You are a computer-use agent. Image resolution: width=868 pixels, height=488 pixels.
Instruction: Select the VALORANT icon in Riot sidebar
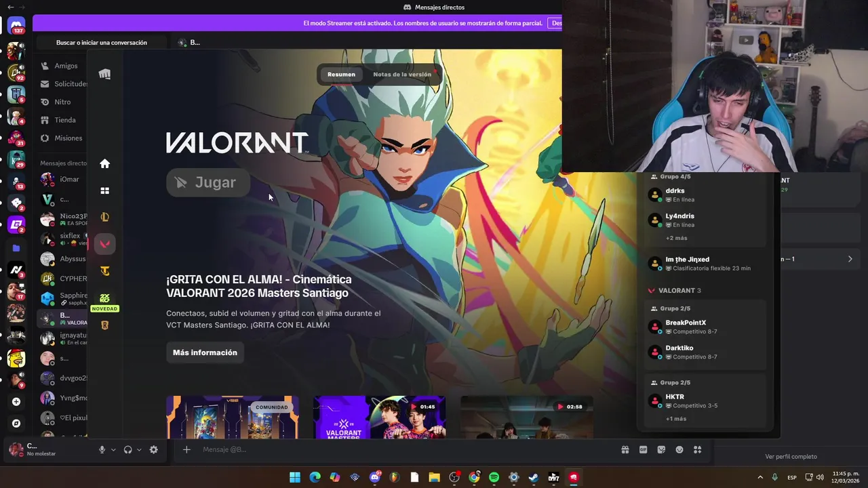[104, 244]
